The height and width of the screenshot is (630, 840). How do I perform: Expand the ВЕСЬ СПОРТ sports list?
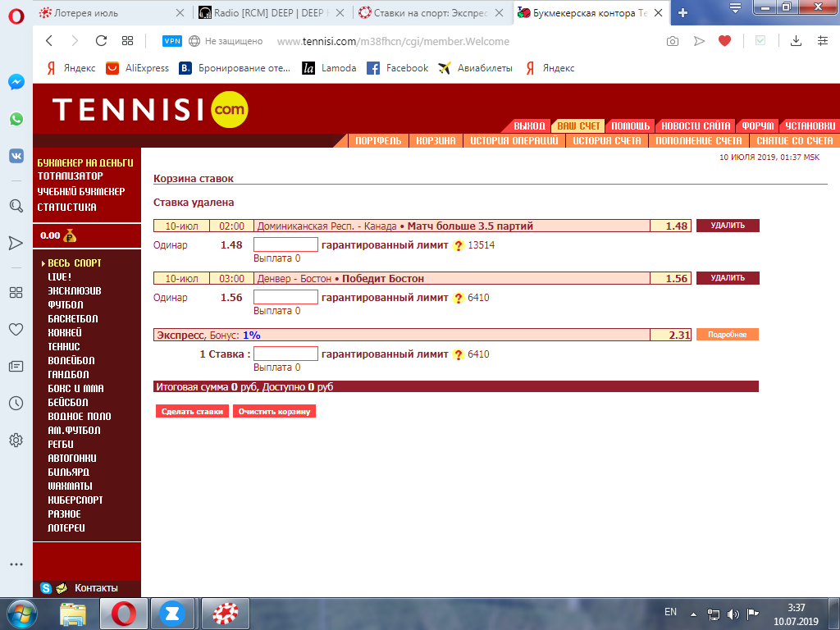point(74,263)
